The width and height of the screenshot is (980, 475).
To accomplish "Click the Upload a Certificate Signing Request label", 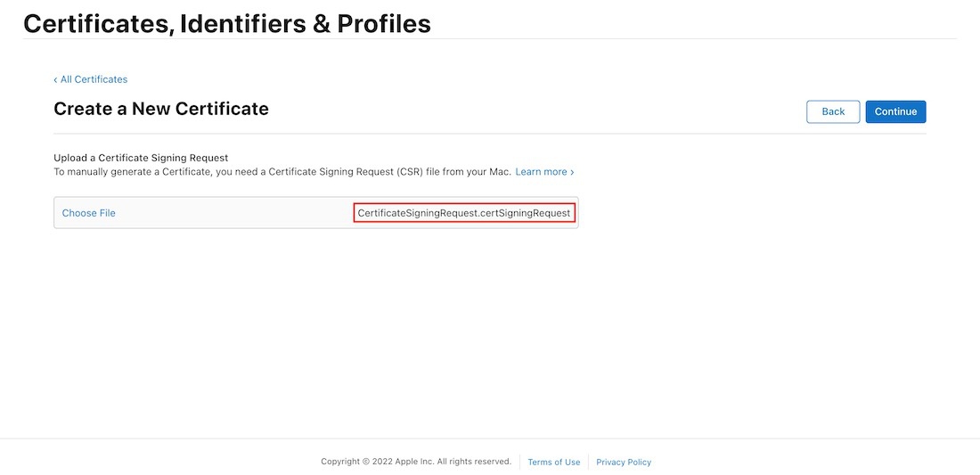I will tap(141, 158).
